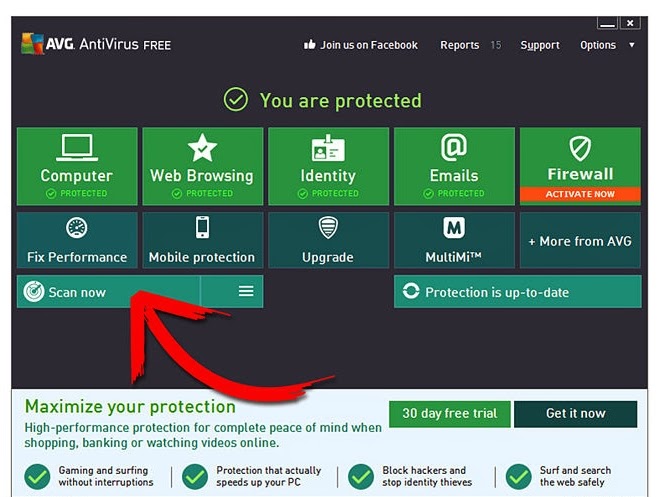Click Protection is up-to-date button
Image resolution: width=665 pixels, height=497 pixels.
pyautogui.click(x=517, y=292)
